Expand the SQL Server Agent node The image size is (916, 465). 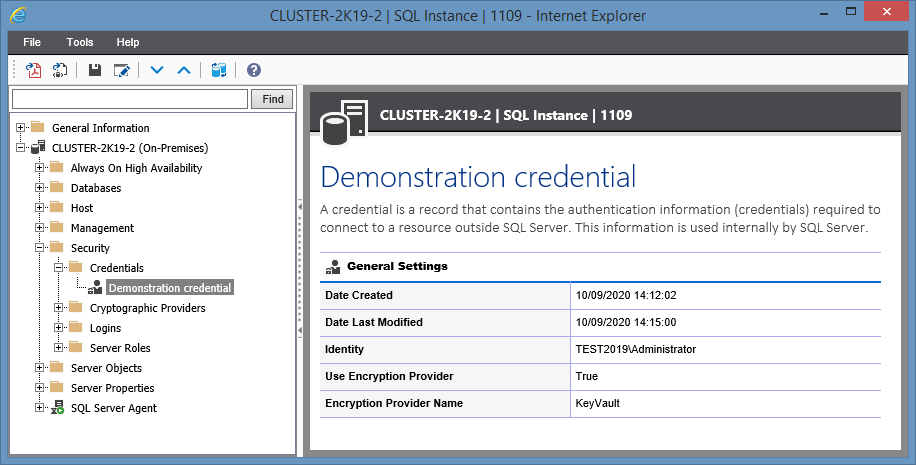pyautogui.click(x=39, y=408)
